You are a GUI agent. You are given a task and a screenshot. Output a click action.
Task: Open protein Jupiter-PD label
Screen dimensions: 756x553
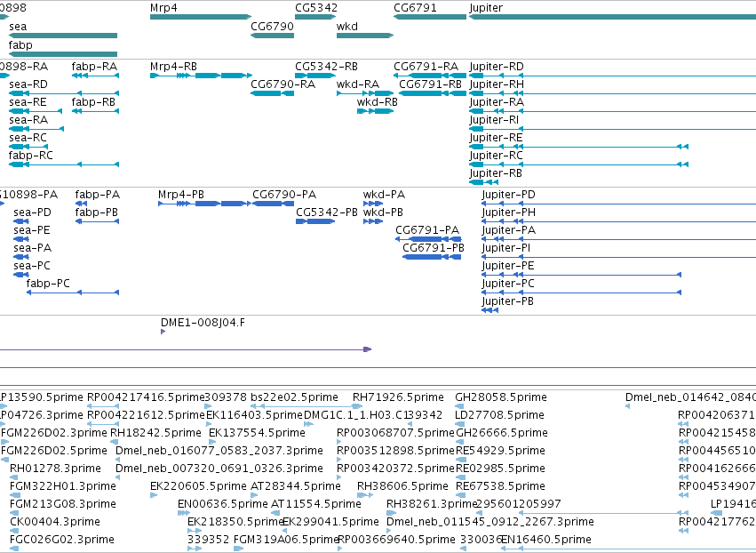pyautogui.click(x=509, y=195)
